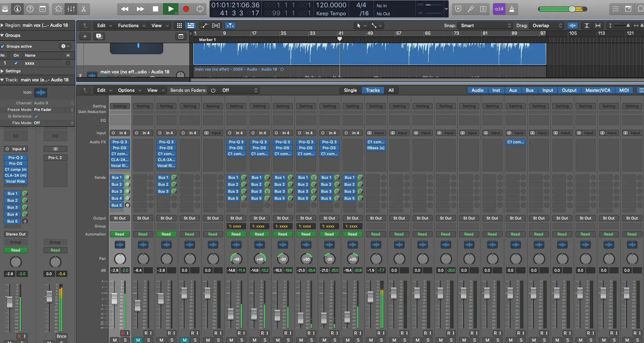Viewport: 644px width, 343px height.
Task: Open the tracks area View menu
Action: click(160, 25)
